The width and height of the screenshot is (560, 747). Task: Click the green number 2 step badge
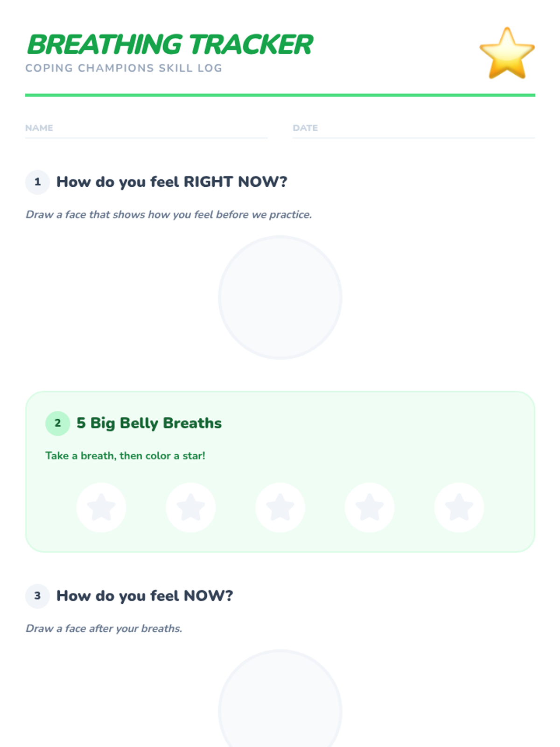[x=57, y=423]
